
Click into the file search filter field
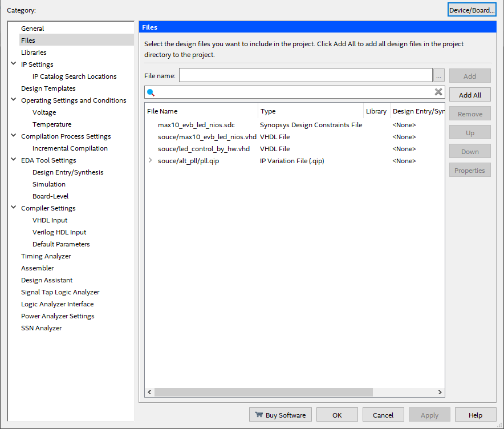294,92
